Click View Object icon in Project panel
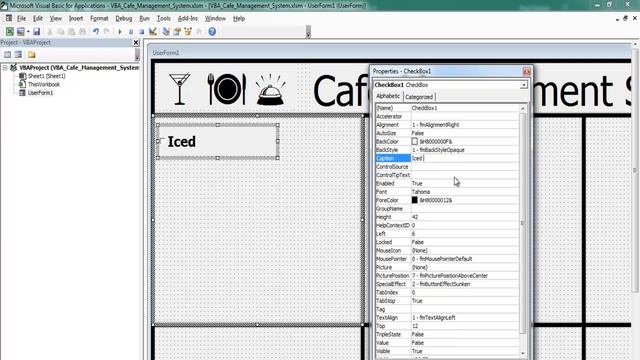This screenshot has width=640, height=360. [18, 54]
